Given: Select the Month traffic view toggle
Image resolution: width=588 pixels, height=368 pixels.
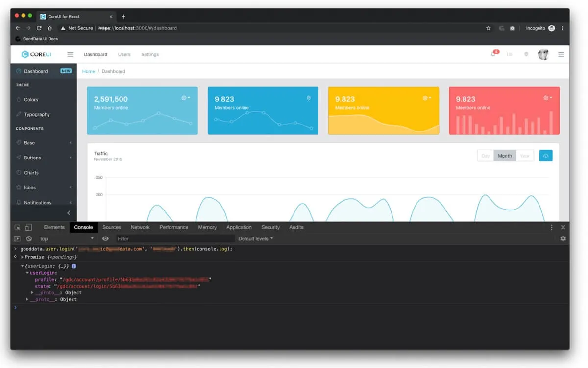Looking at the screenshot, I should tap(505, 155).
